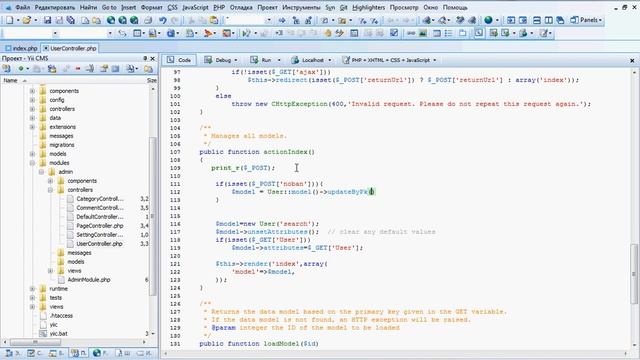
Task: Create a new file with the blank page icon
Action: [9, 20]
